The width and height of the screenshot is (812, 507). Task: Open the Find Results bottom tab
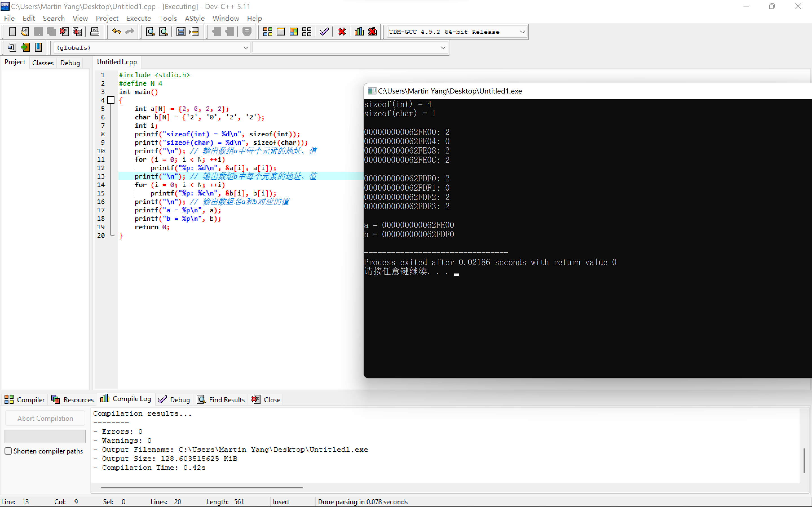221,399
